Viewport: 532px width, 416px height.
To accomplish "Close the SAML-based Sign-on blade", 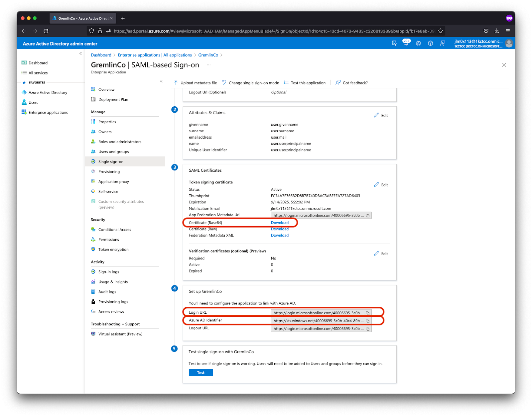I will point(504,65).
